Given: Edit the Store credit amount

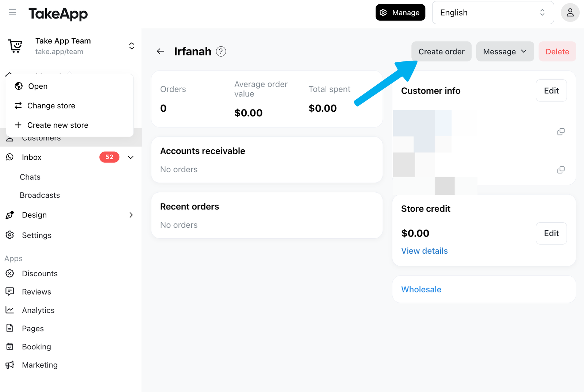Looking at the screenshot, I should [x=551, y=233].
